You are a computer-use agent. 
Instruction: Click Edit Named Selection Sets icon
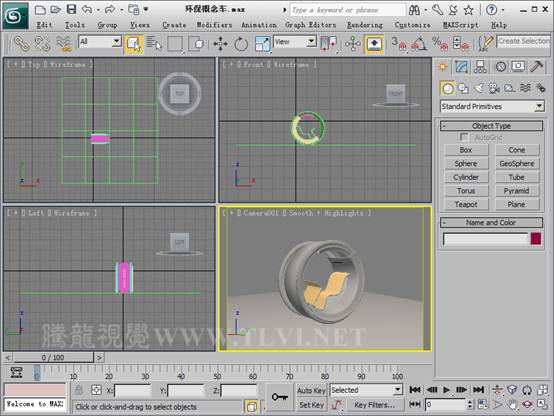[485, 44]
